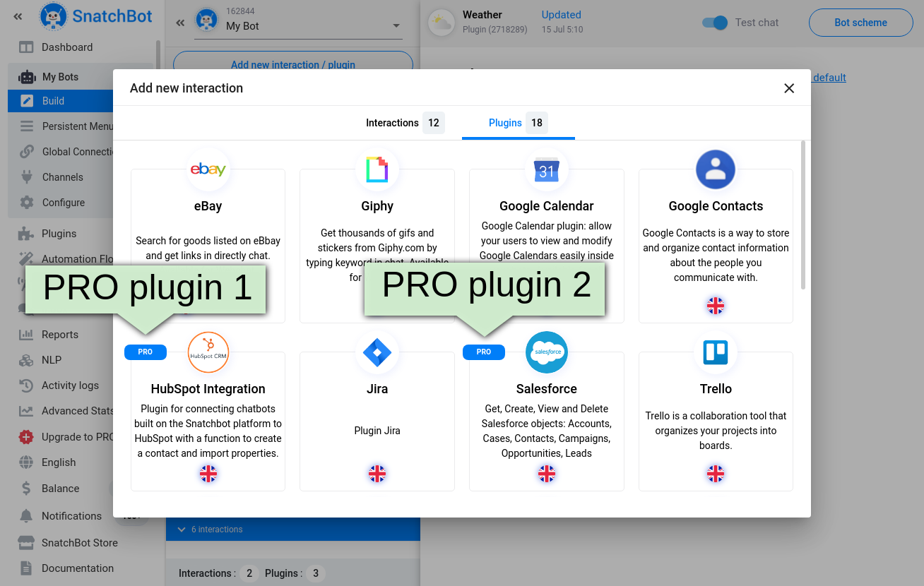This screenshot has width=924, height=586.
Task: Click the PRO badge on Salesforce
Action: 484,352
